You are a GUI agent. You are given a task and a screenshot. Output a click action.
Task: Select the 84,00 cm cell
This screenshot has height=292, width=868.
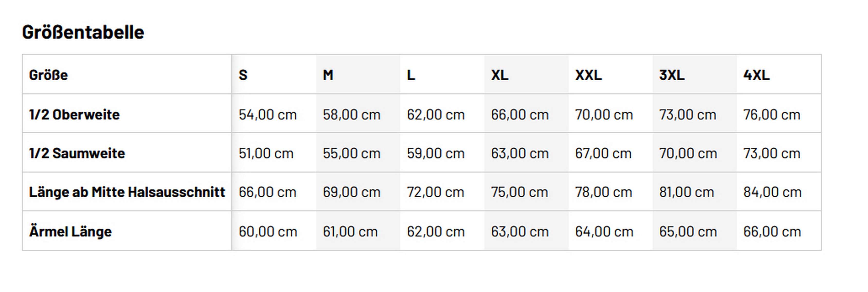coord(772,192)
